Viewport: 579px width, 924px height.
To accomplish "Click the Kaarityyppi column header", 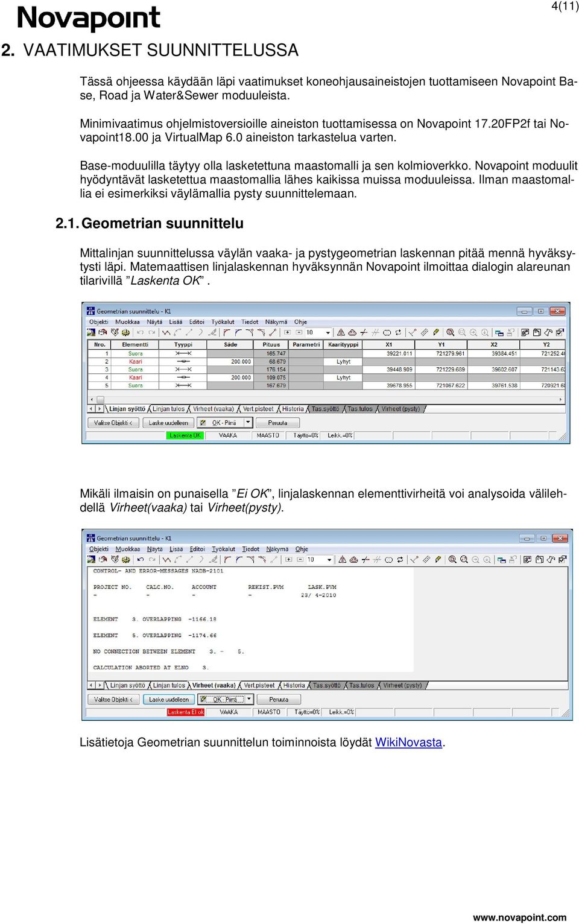I will (x=343, y=344).
